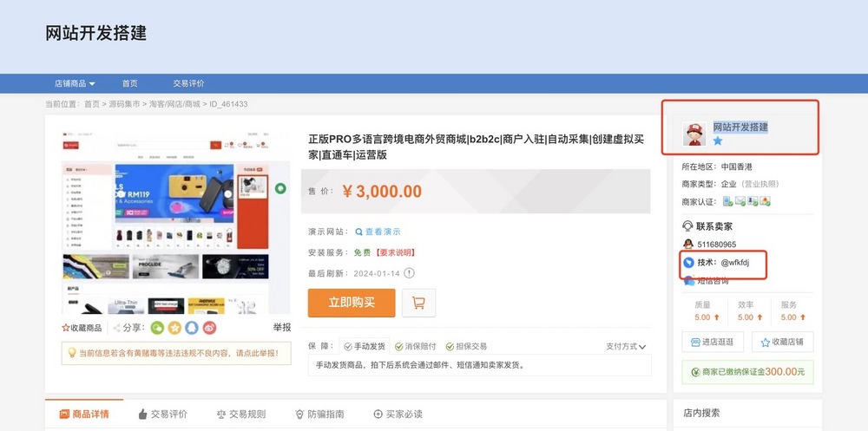Go to 首页 in blue nav bar
868x431 pixels.
point(130,83)
